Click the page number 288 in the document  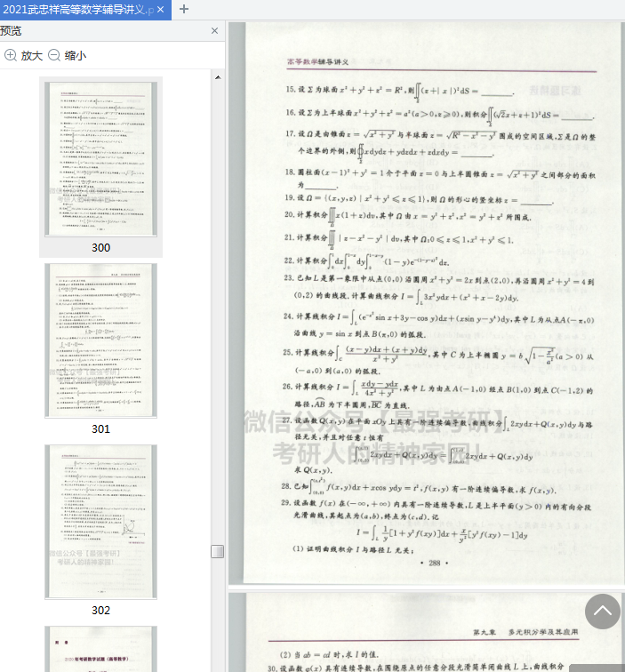tap(434, 563)
